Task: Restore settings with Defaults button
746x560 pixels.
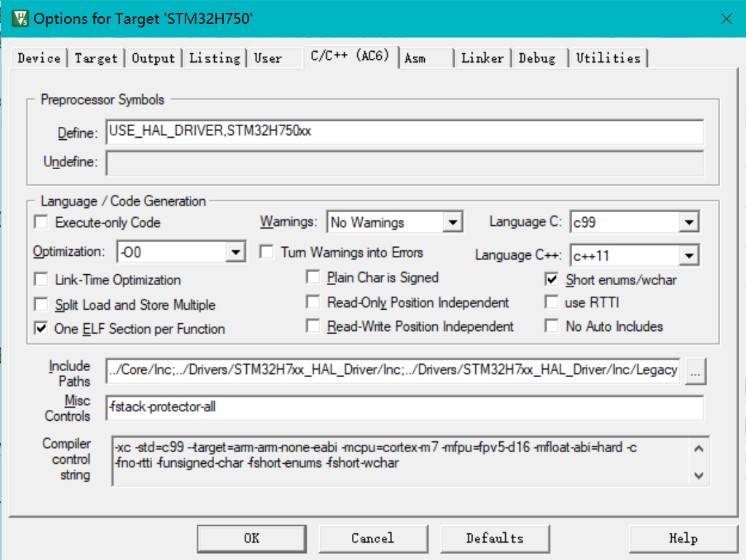Action: pos(495,539)
